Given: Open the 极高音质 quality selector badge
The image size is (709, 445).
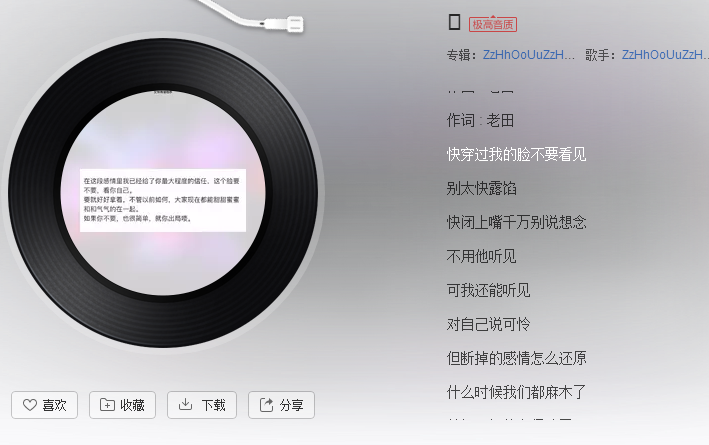Looking at the screenshot, I should (492, 24).
